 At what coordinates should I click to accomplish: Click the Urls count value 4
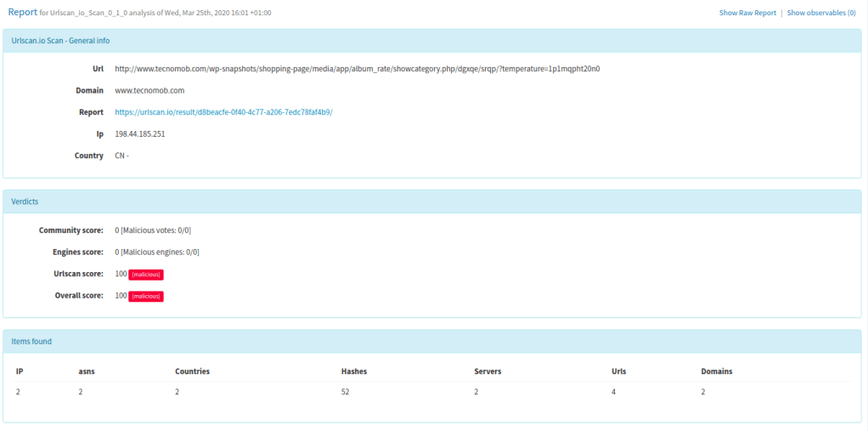pos(613,392)
